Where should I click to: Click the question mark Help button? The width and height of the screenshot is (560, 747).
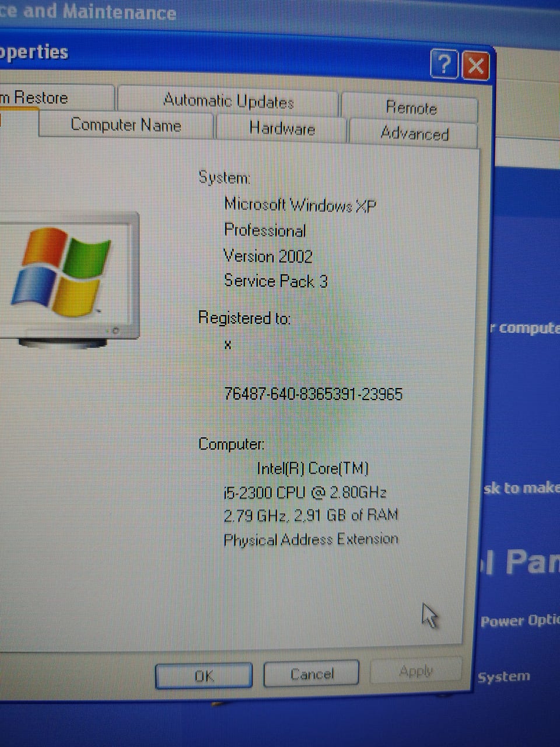(x=444, y=64)
